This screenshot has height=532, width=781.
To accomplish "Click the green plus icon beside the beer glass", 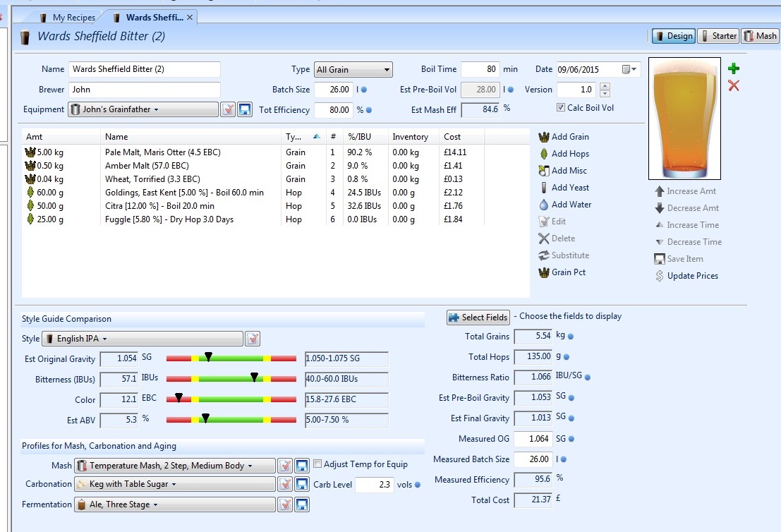I will pos(734,68).
